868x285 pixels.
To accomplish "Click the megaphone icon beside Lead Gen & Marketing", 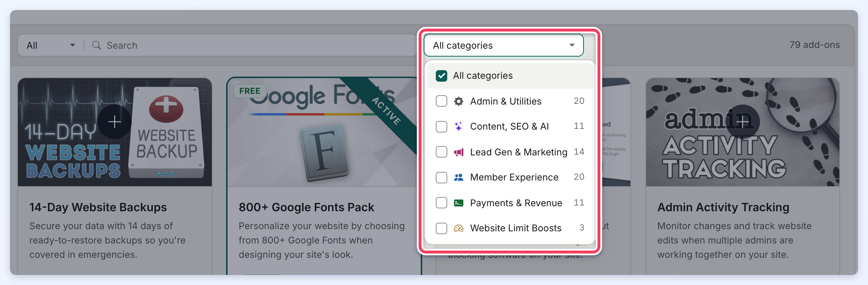I will tap(458, 152).
